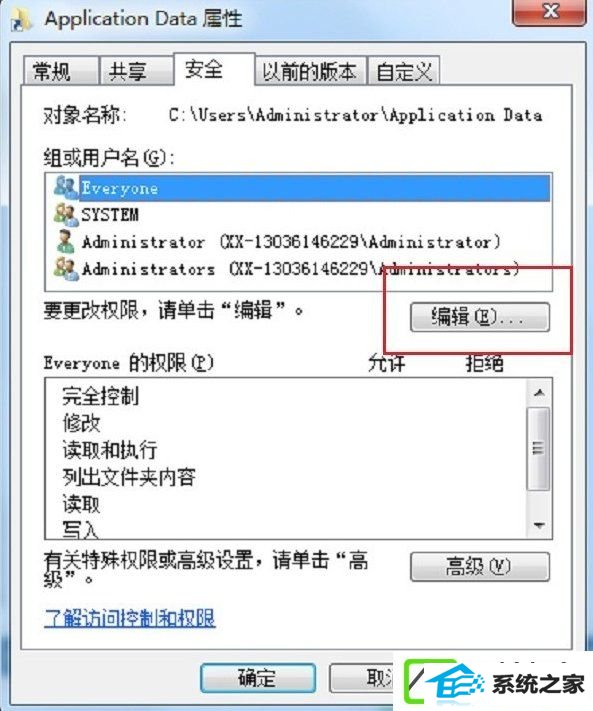Click the folder icon in title bar
The width and height of the screenshot is (593, 711).
pos(23,20)
